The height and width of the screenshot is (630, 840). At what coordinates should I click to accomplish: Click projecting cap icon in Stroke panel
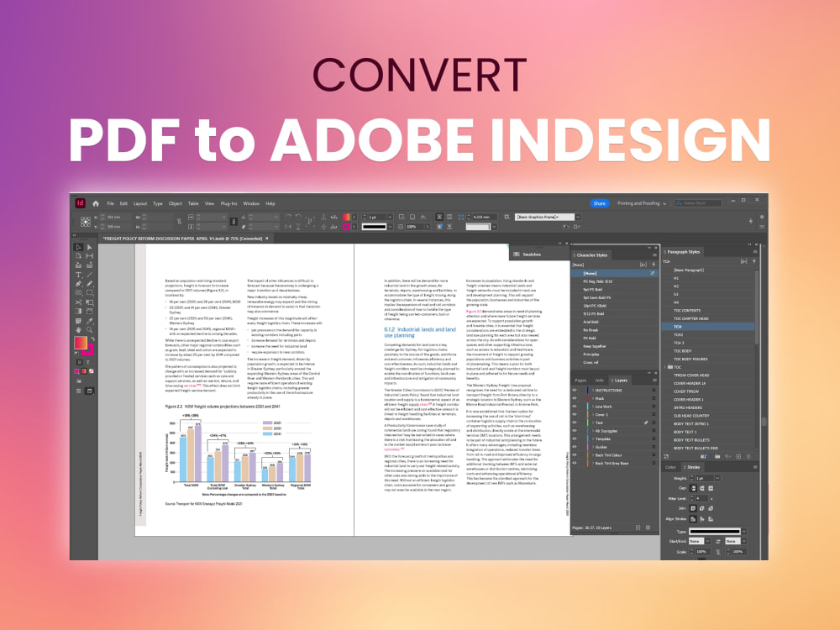[711, 489]
